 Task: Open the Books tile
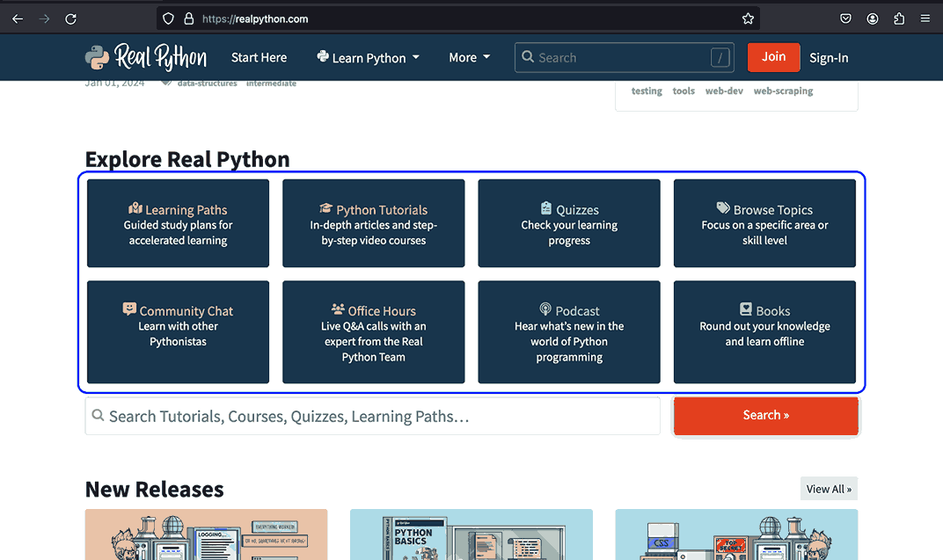click(764, 331)
